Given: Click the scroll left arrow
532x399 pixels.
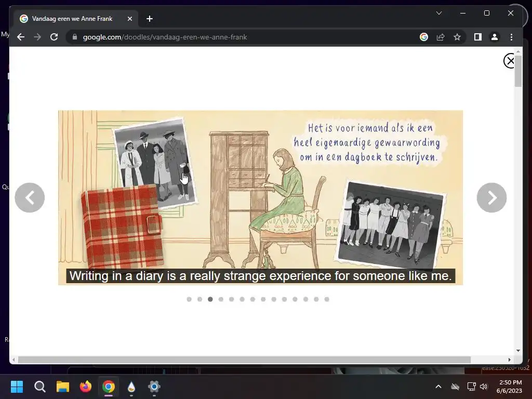Looking at the screenshot, I should 13,360.
